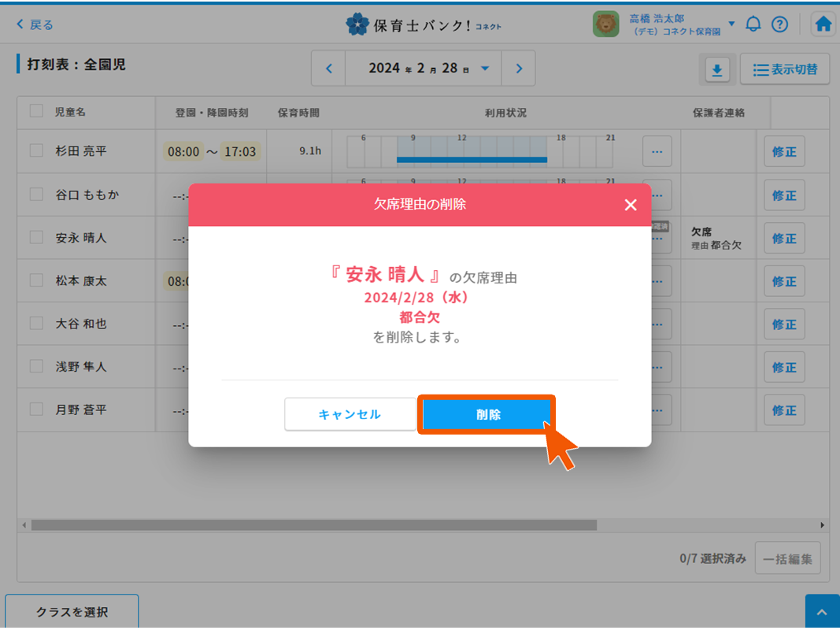This screenshot has height=630, width=840.
Task: Click the lion user avatar icon
Action: (x=605, y=24)
